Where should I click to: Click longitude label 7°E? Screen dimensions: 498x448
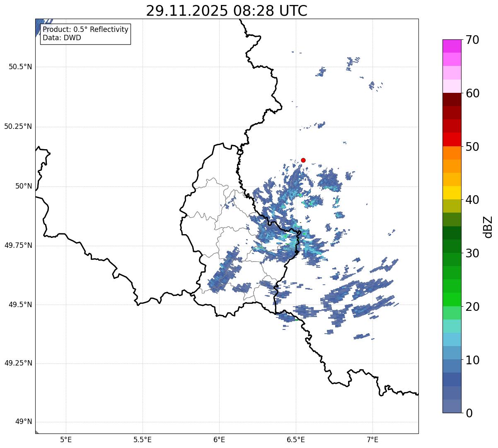click(372, 439)
